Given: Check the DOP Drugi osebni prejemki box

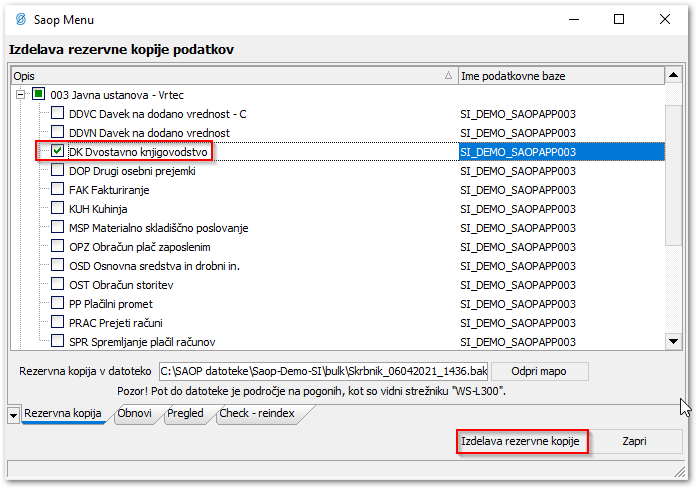Looking at the screenshot, I should pos(57,170).
